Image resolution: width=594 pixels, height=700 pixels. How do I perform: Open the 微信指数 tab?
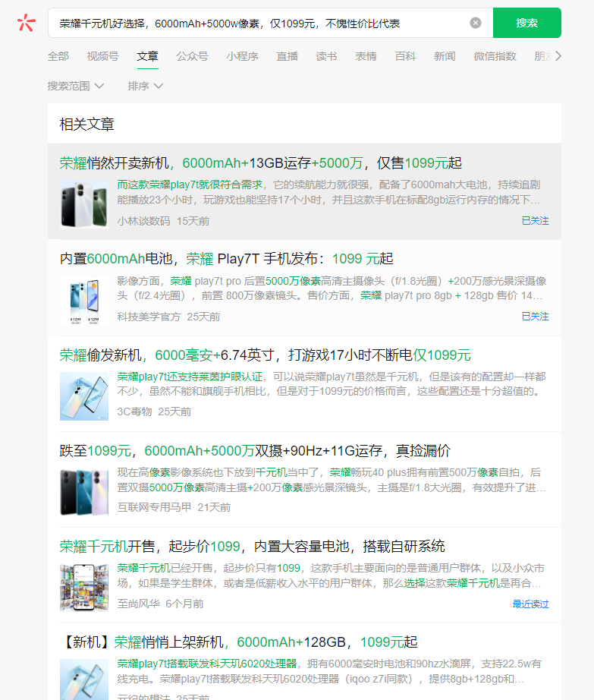click(495, 56)
